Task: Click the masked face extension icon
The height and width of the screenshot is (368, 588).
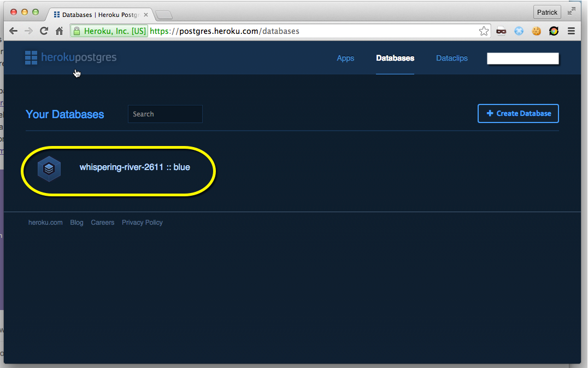Action: [501, 31]
